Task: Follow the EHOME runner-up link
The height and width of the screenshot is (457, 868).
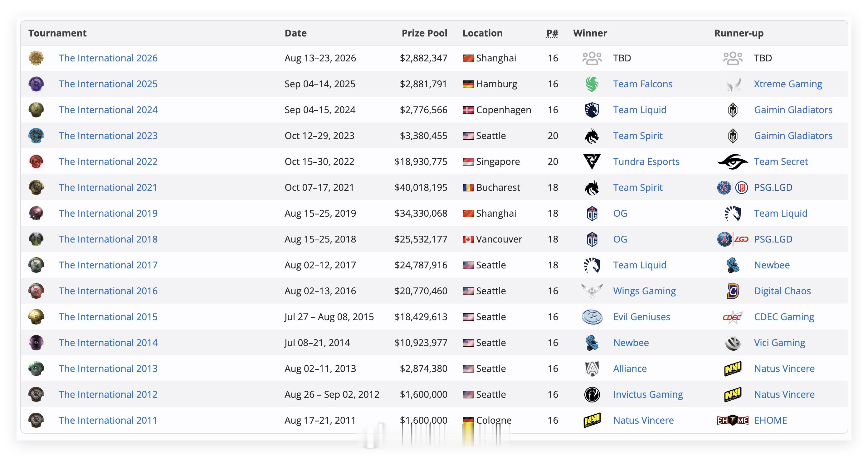Action: coord(770,420)
